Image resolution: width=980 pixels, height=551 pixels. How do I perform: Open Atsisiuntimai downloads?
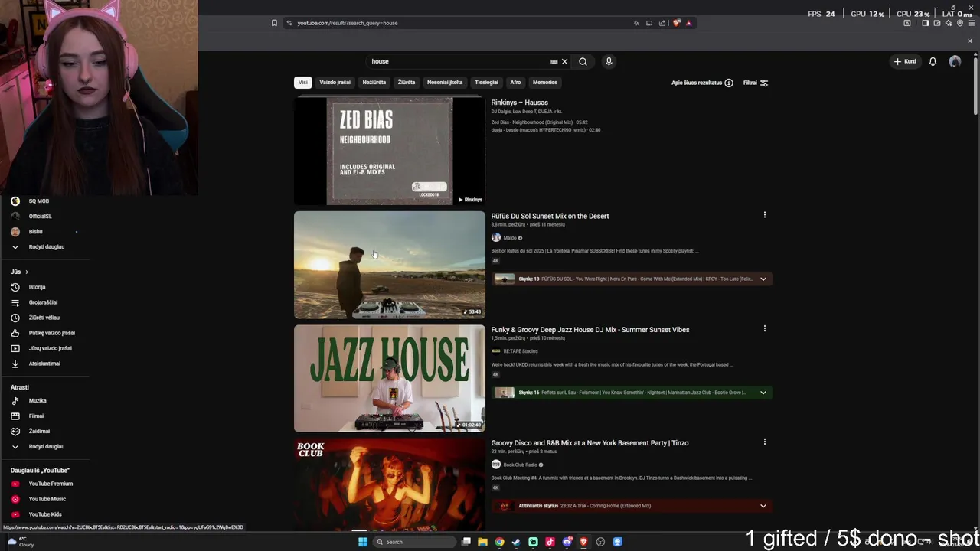(46, 364)
